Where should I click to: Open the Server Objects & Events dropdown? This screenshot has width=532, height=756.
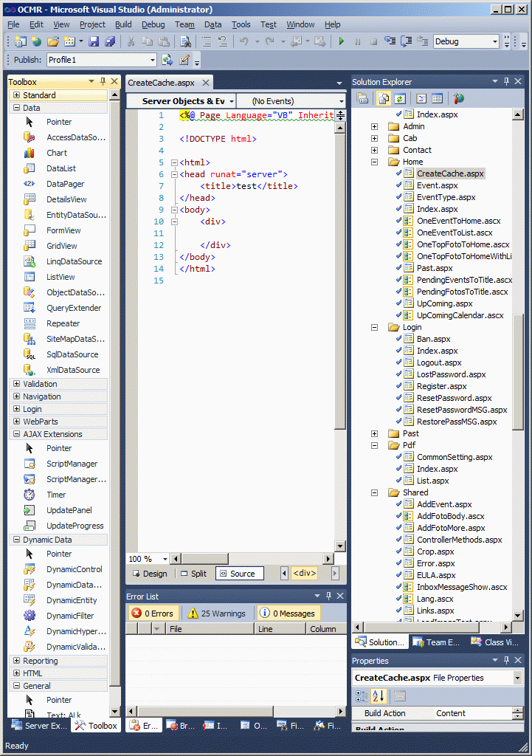click(232, 101)
